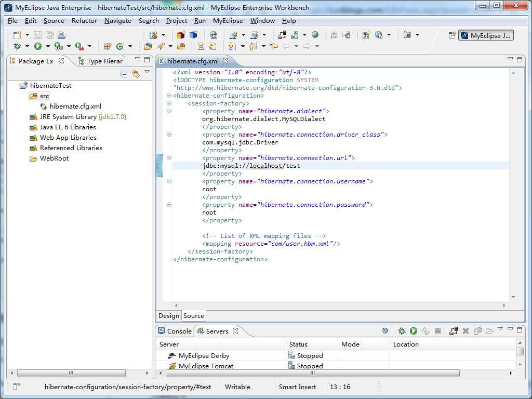Switch to the Design editor tab
532x399 pixels.
pyautogui.click(x=169, y=315)
